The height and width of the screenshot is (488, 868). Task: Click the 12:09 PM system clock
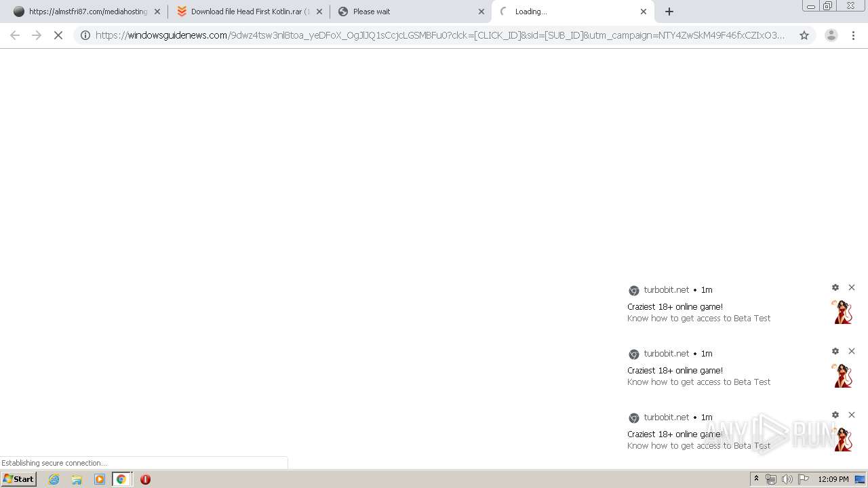coord(833,479)
